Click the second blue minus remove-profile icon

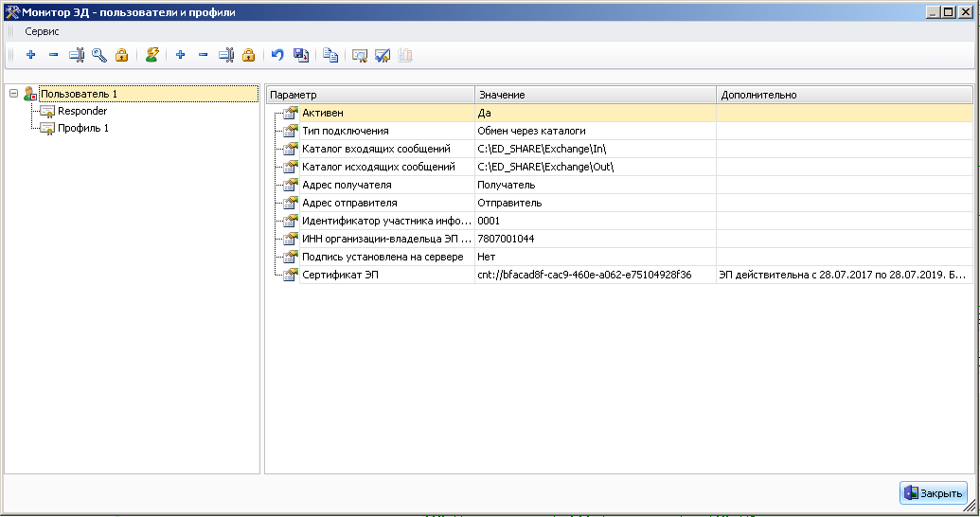click(204, 55)
